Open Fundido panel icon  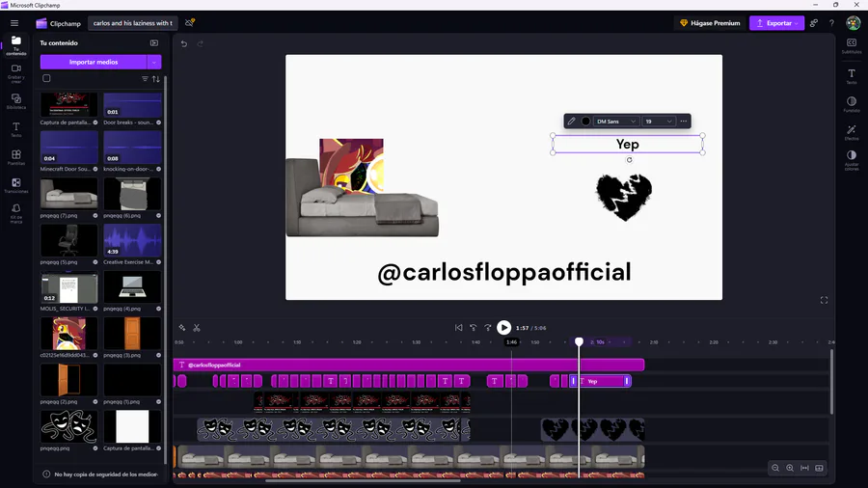pos(852,104)
